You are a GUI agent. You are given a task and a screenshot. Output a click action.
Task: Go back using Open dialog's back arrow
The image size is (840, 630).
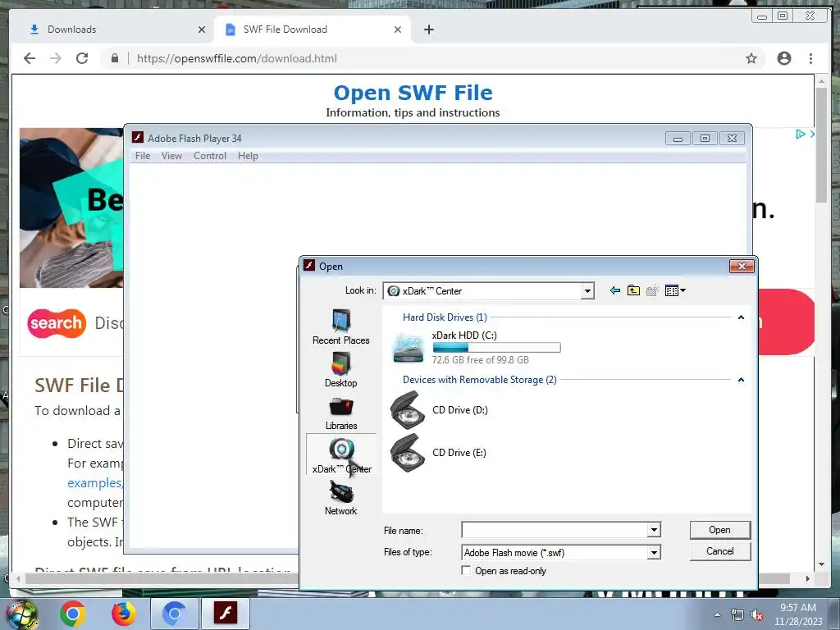click(615, 290)
